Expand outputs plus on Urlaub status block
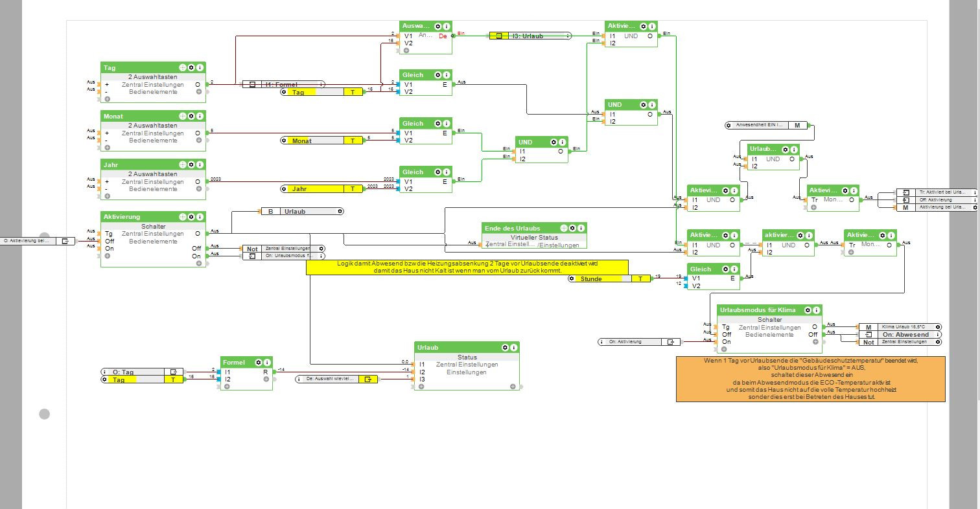The width and height of the screenshot is (980, 509). 513,387
